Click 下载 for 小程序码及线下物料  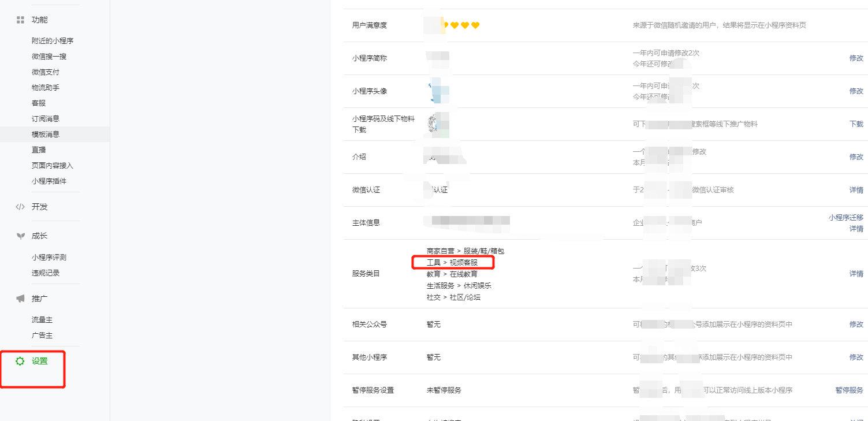856,124
